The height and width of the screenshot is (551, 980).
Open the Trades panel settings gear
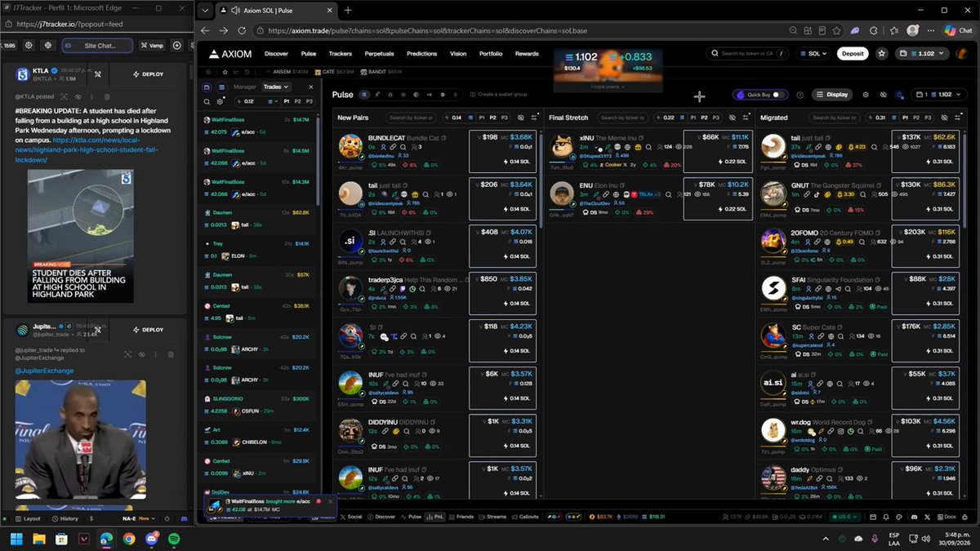[x=220, y=101]
